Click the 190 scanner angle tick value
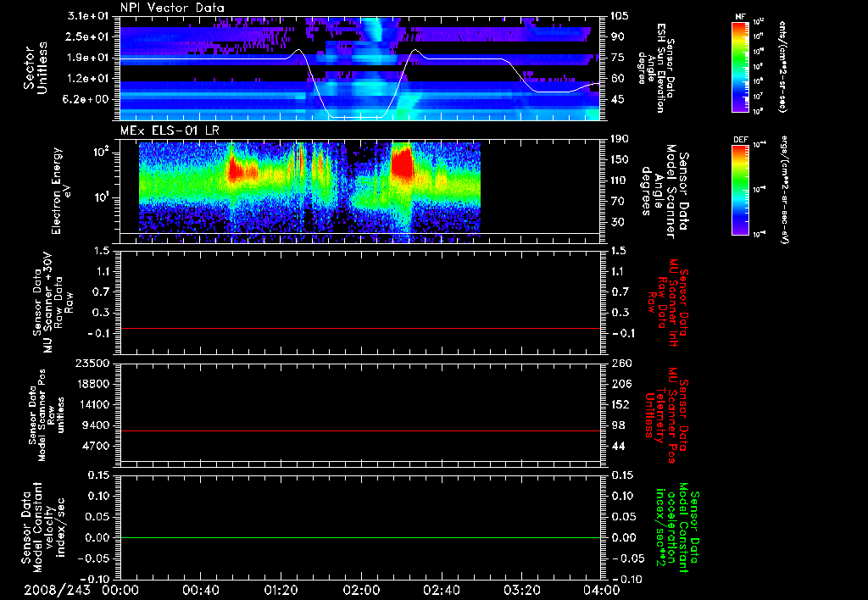This screenshot has height=600, width=868. click(x=620, y=139)
